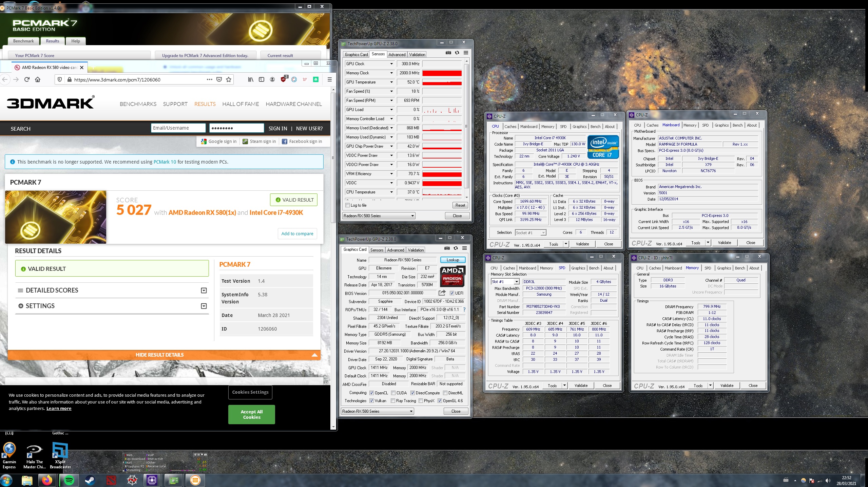Toggle the DirectCompute checkbox

[x=412, y=393]
